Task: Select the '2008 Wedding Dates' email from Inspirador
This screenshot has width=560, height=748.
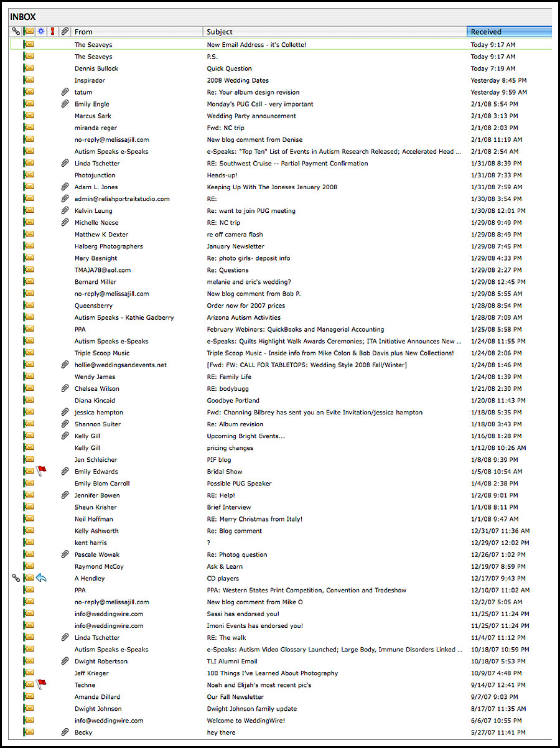Action: pos(238,80)
